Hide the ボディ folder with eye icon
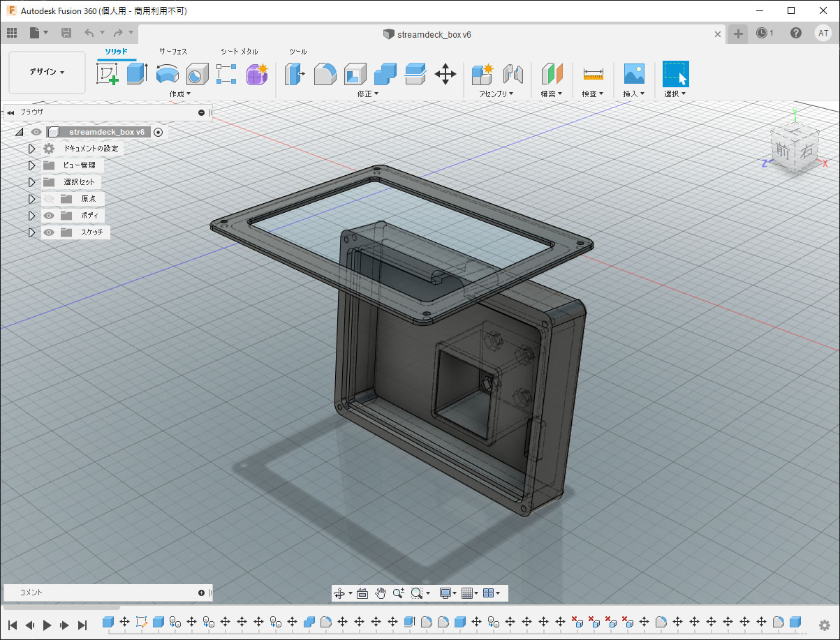This screenshot has width=840, height=640. coord(49,216)
